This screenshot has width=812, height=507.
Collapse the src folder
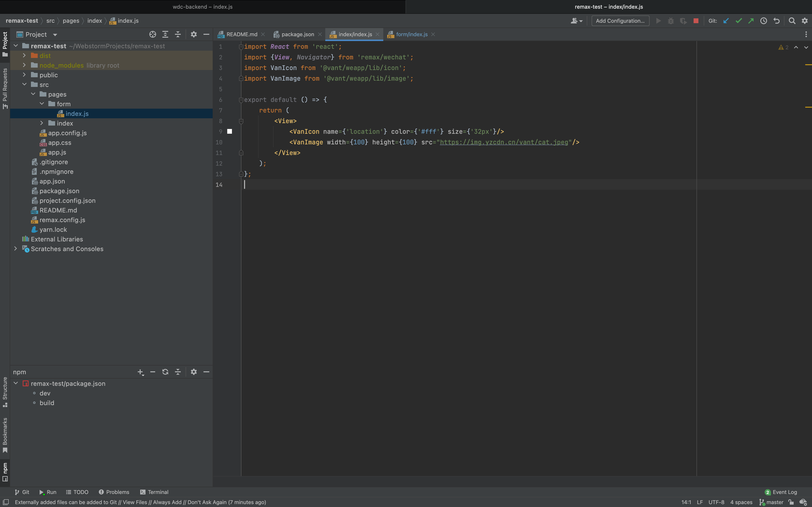click(24, 84)
